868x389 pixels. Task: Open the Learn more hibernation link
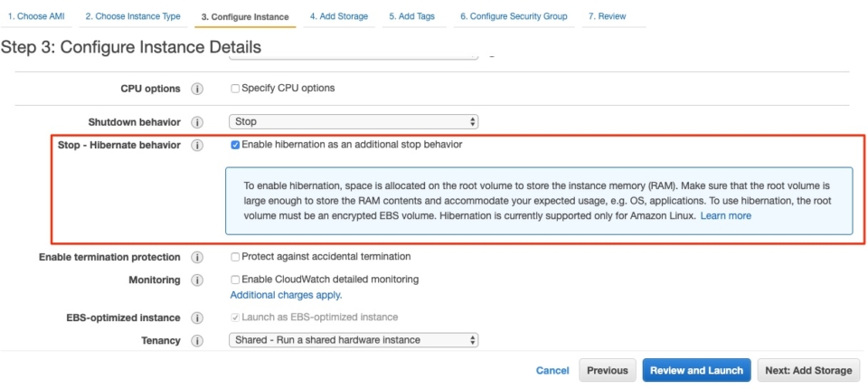(726, 215)
